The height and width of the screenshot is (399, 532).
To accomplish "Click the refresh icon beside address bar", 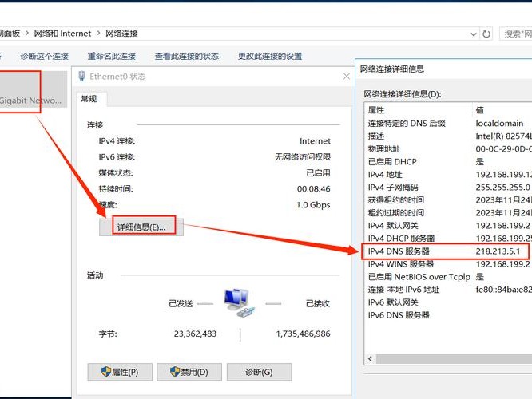I will pos(486,34).
